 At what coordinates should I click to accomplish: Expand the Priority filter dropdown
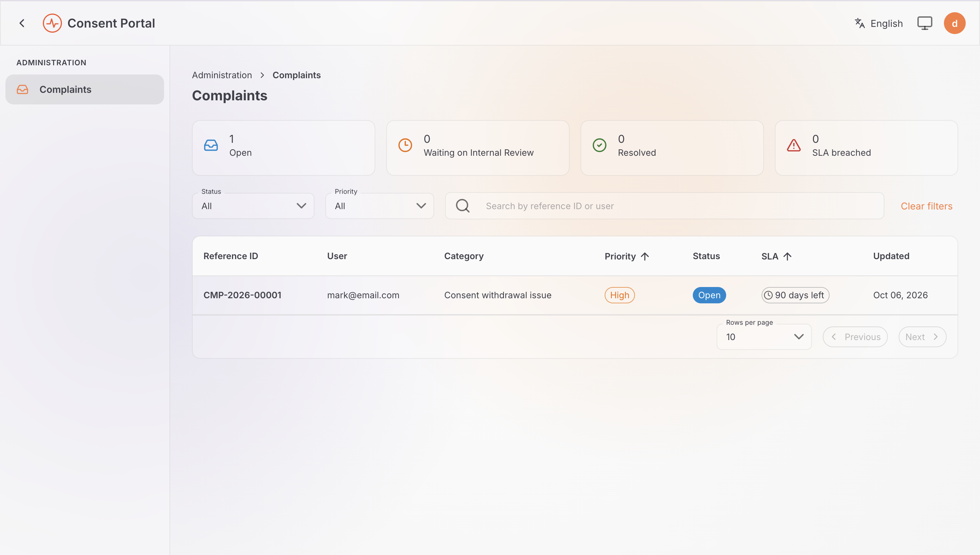[379, 206]
